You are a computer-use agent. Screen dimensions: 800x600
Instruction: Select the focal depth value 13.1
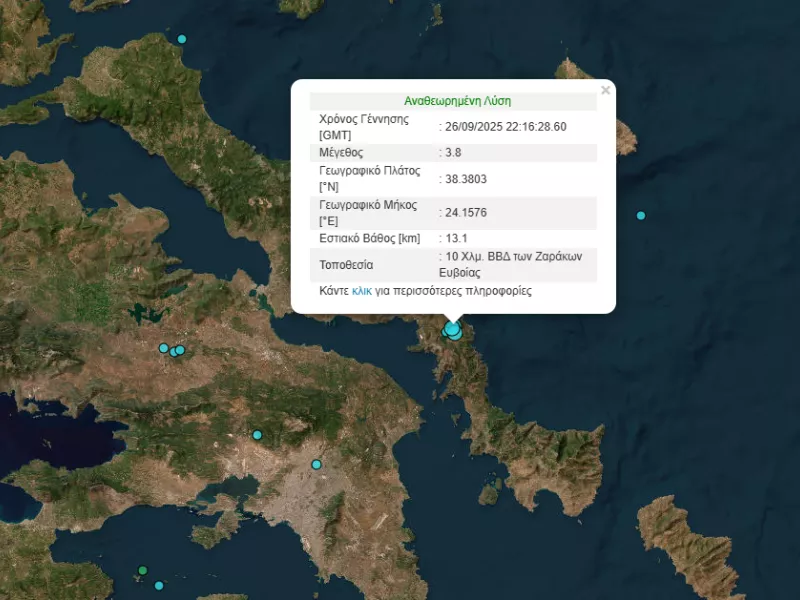(455, 238)
